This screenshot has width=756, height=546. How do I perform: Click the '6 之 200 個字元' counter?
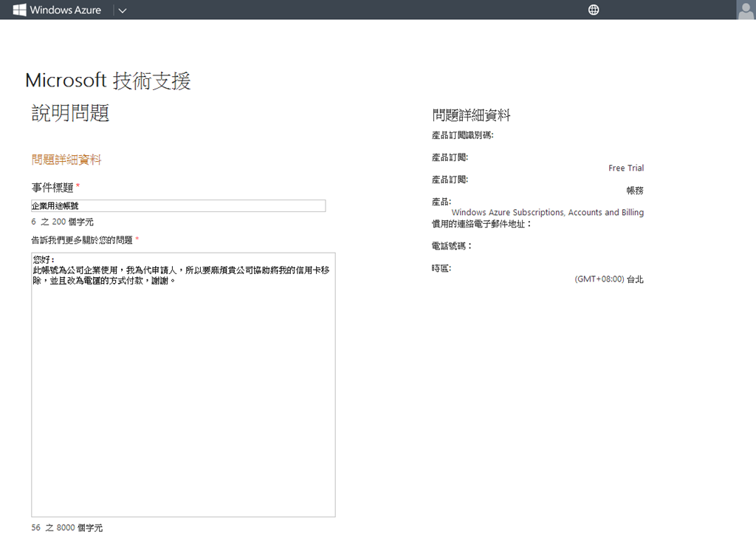(x=62, y=222)
